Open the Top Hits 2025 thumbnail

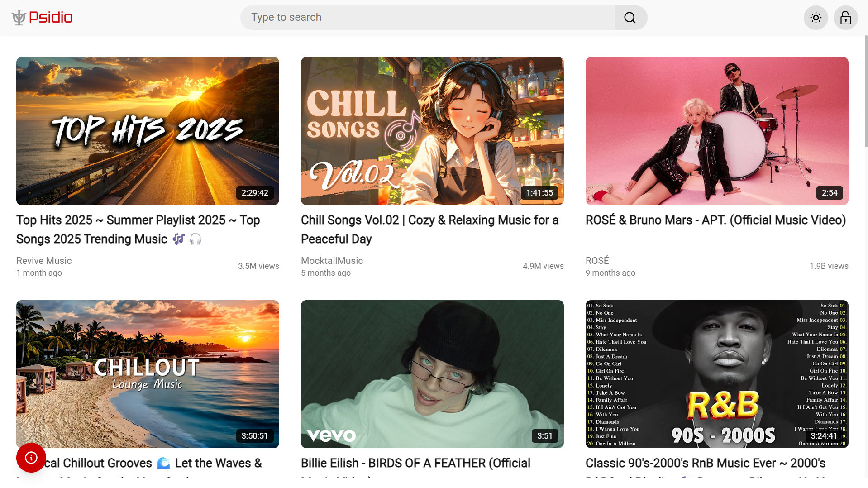(x=148, y=131)
